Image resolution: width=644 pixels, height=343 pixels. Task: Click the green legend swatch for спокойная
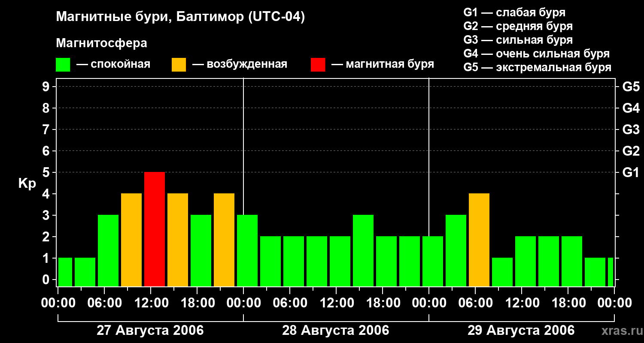tap(63, 65)
